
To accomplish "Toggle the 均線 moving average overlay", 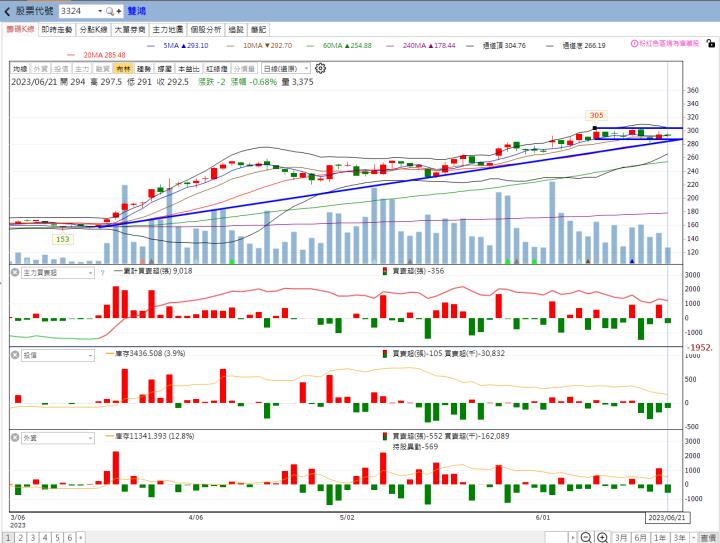I will pos(19,68).
